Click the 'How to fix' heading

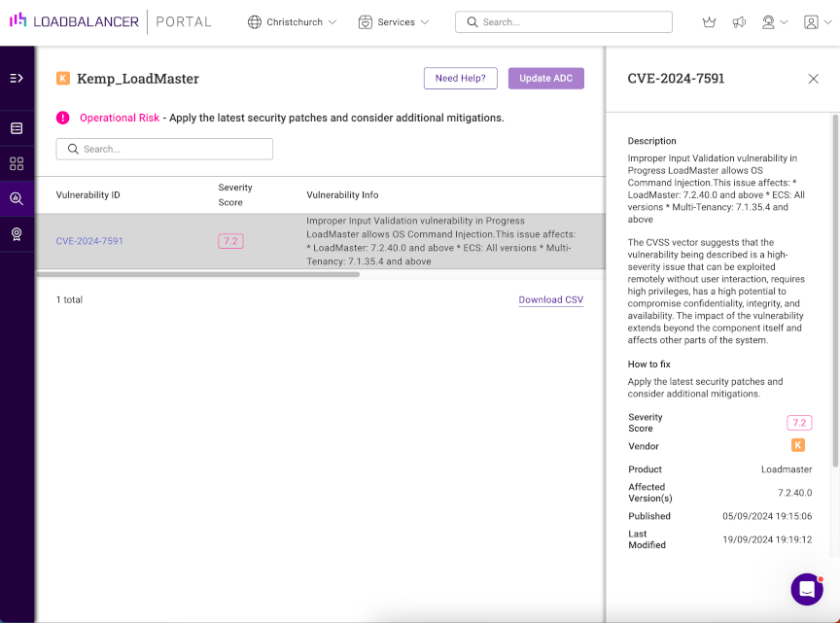(648, 364)
